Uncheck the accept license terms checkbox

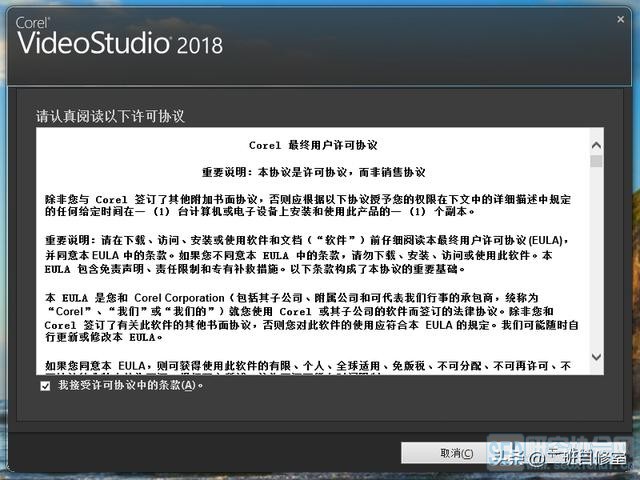[45, 386]
